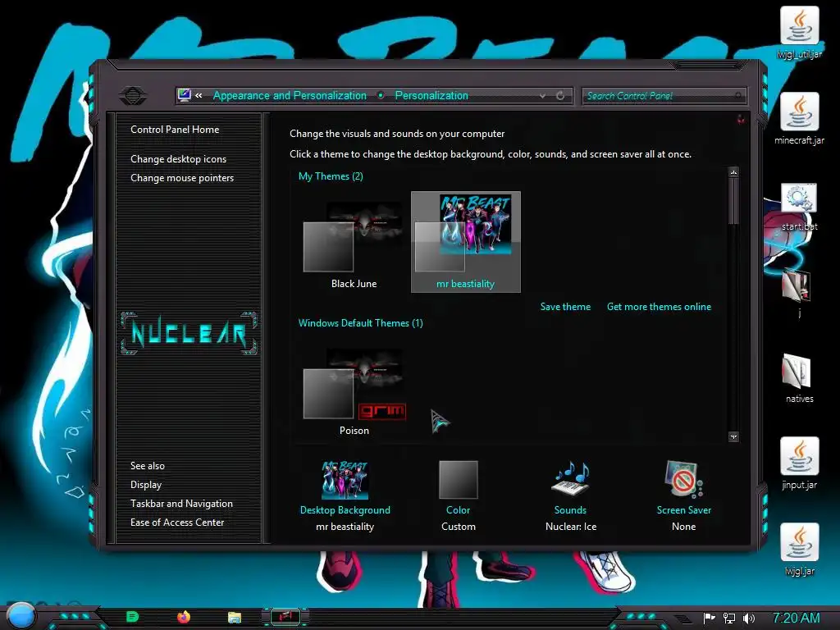Screen dimensions: 840x630
Task: Click the themes list scrollbar thumb
Action: 733,201
